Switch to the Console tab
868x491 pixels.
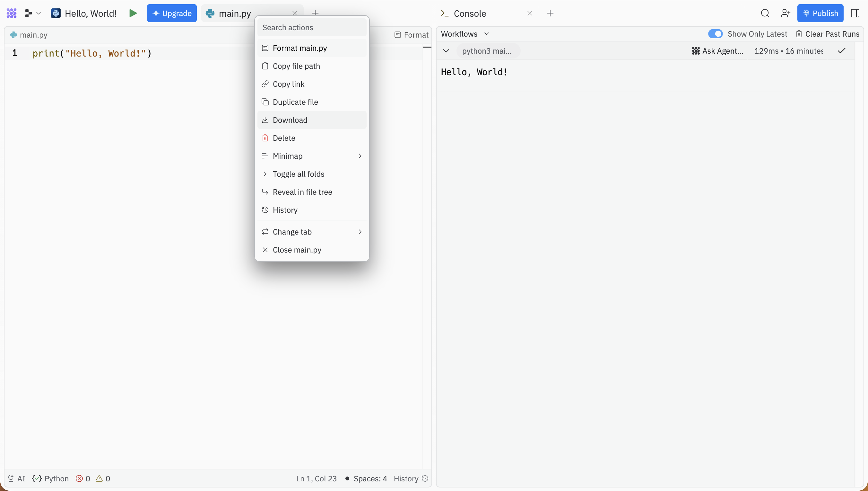click(x=469, y=13)
